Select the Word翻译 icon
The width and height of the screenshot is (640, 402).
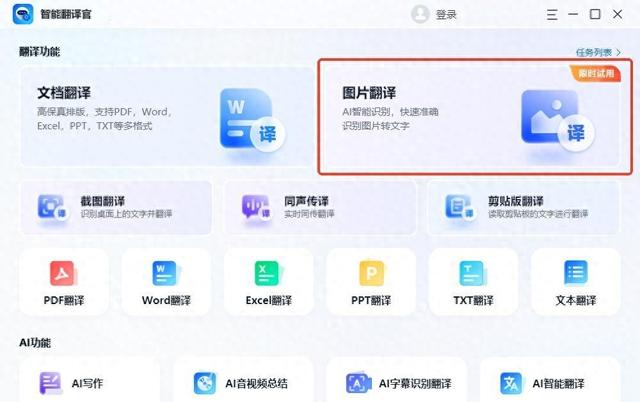[x=166, y=273]
